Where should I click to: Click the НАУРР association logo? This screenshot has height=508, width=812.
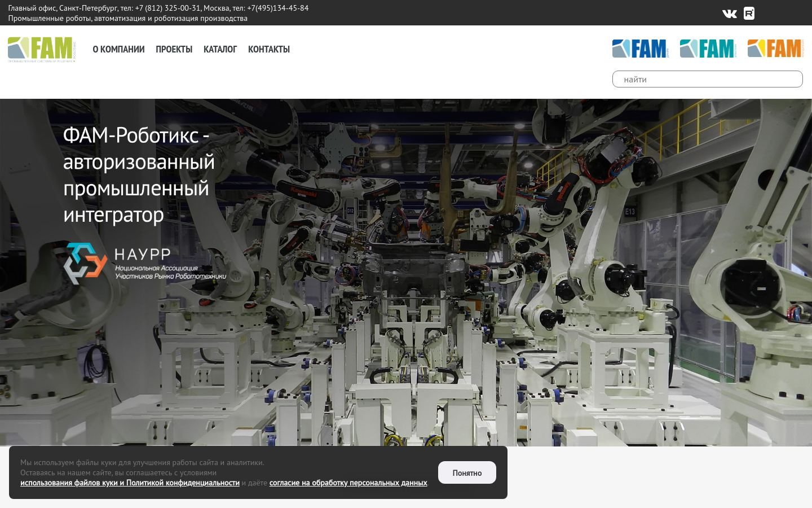(145, 264)
